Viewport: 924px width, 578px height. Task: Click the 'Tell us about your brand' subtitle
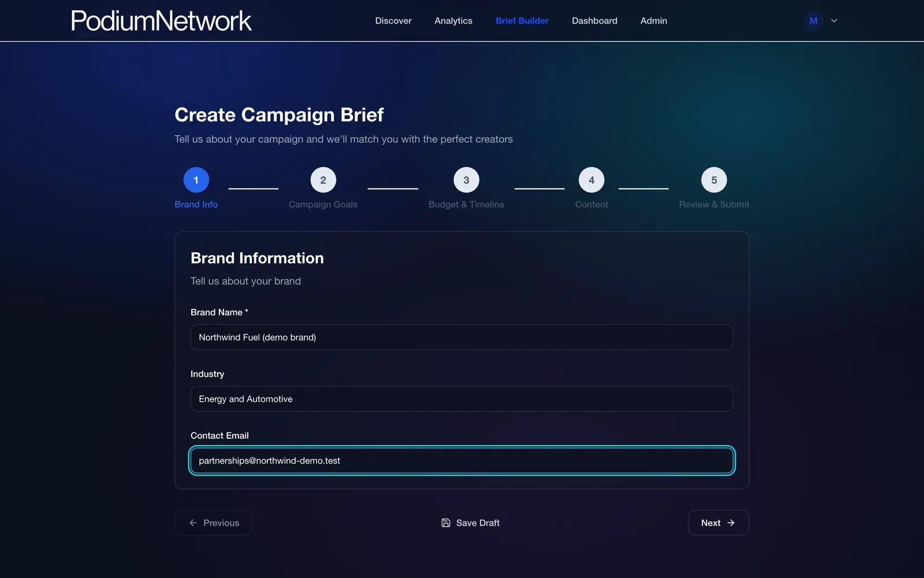[x=245, y=281]
